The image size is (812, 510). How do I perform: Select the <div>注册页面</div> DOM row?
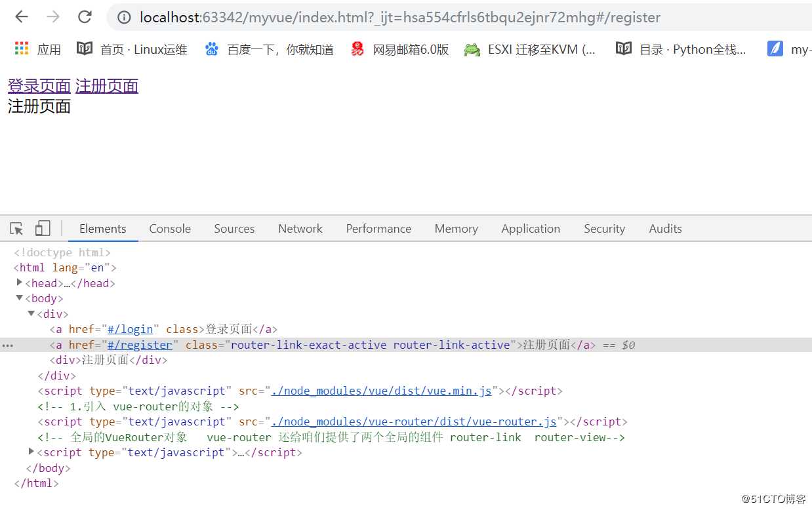109,360
